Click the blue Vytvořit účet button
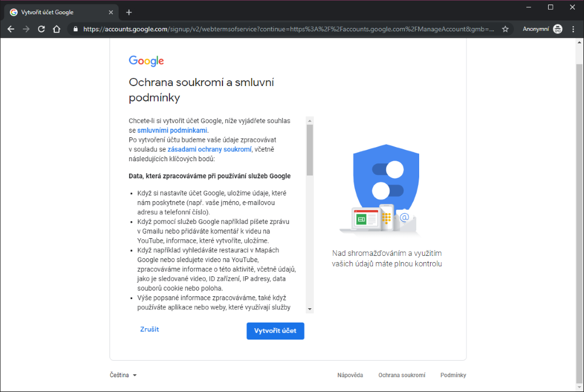Image resolution: width=584 pixels, height=392 pixels. coord(275,330)
